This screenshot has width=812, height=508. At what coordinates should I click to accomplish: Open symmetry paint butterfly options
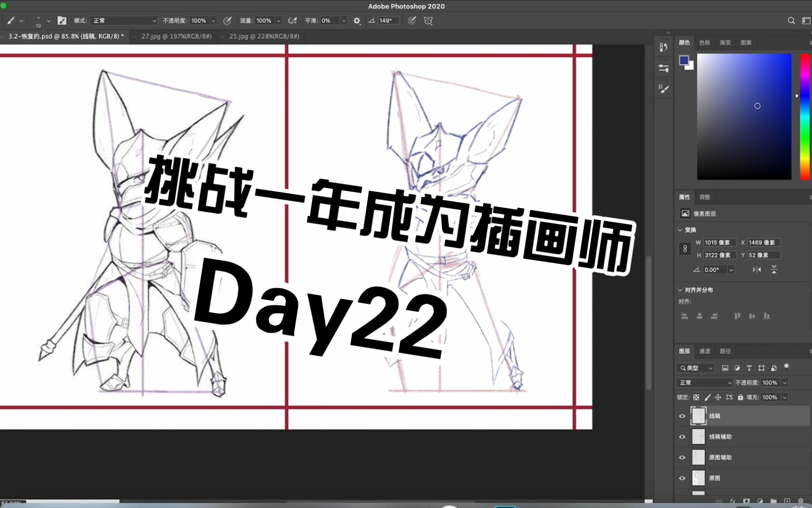pos(428,21)
